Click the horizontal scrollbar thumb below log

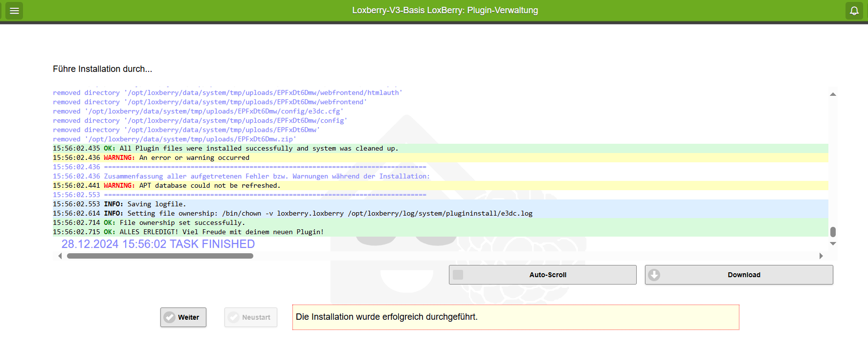tap(160, 256)
